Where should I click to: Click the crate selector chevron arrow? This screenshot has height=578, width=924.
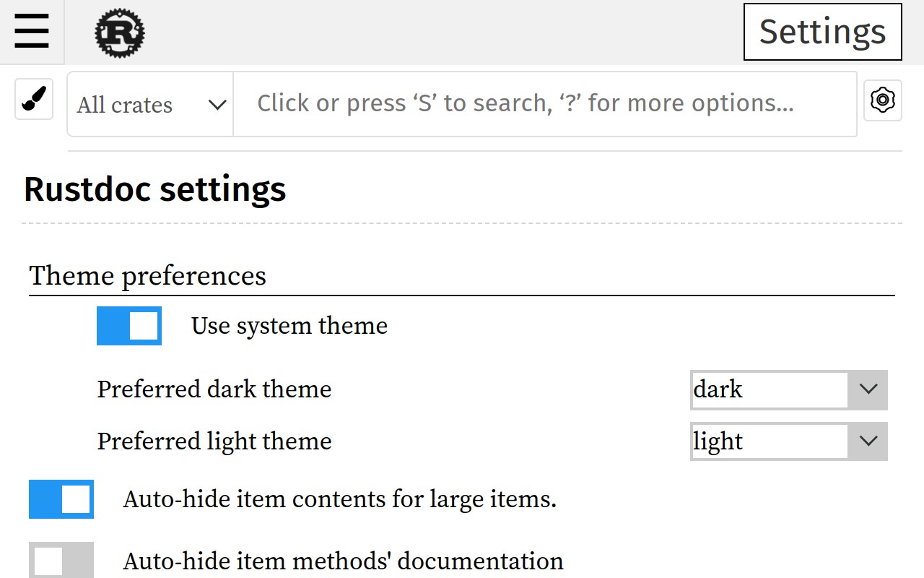[217, 105]
